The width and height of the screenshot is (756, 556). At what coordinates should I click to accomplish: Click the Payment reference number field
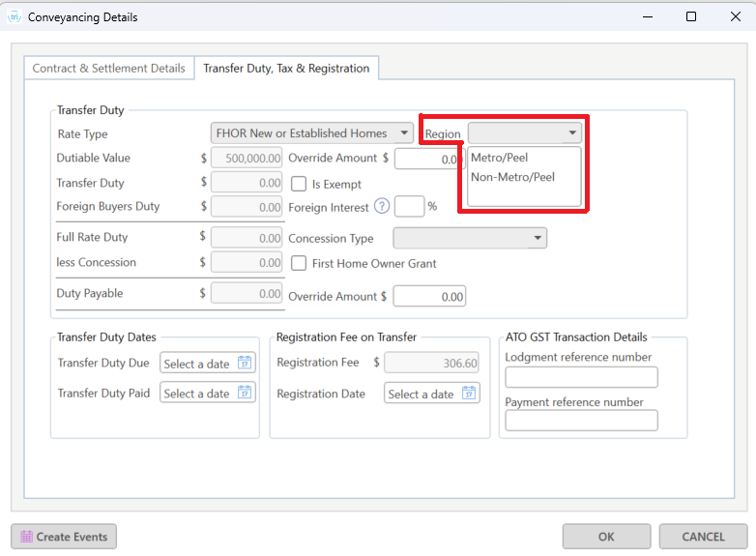tap(581, 420)
